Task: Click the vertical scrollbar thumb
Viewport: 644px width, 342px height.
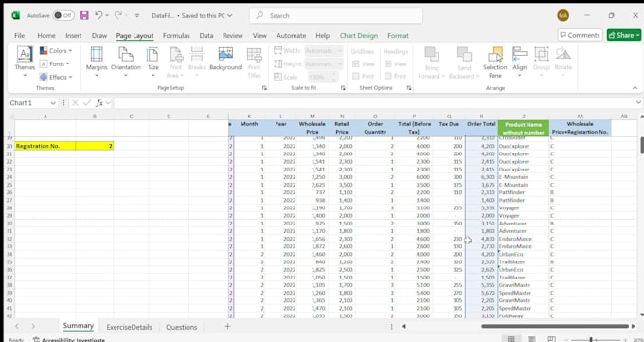Action: [641, 146]
